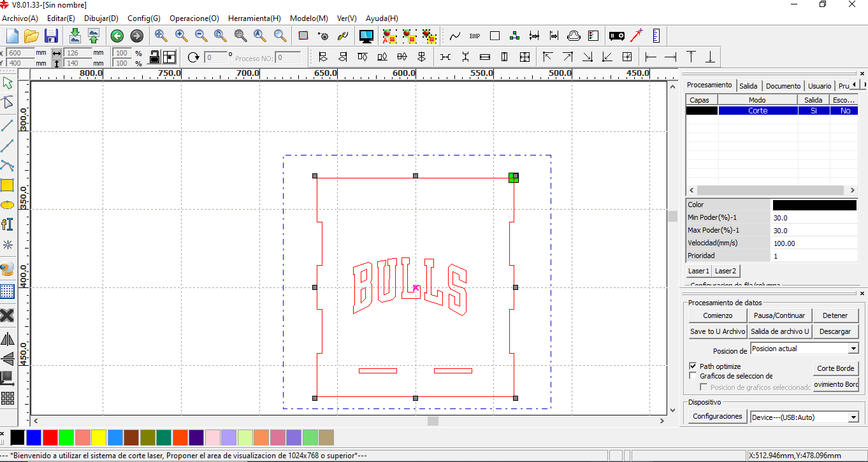The height and width of the screenshot is (462, 868).
Task: Toggle the aspect ratio lock icon
Action: point(154,57)
